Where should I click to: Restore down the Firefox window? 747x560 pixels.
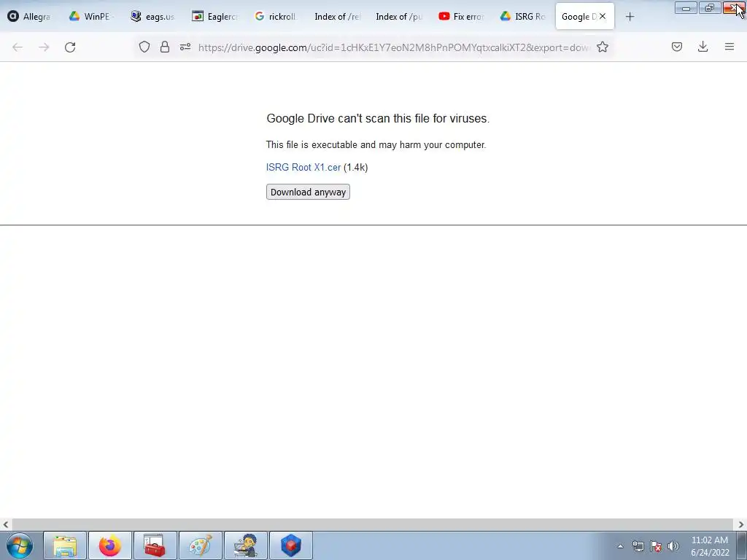[x=710, y=7]
